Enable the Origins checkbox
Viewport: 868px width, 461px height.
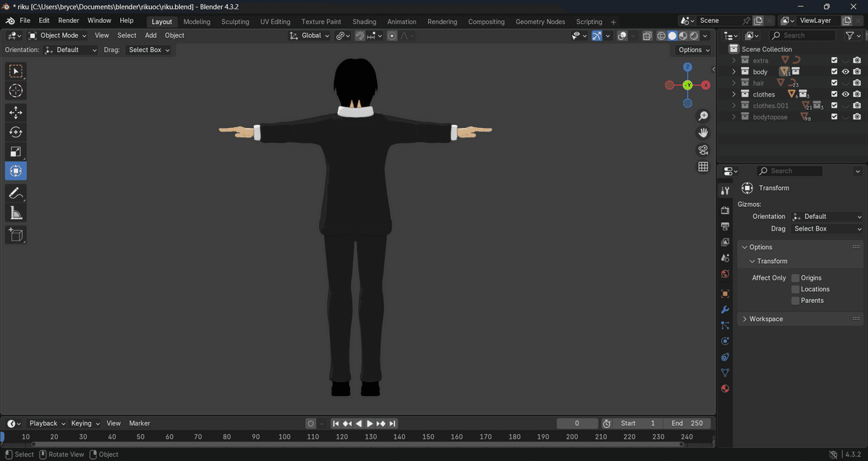point(795,278)
